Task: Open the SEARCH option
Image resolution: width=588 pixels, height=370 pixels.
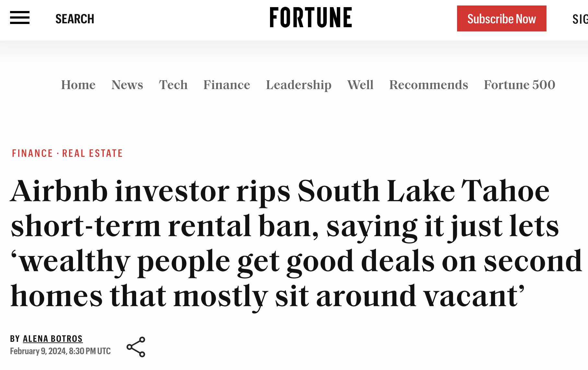Action: [x=75, y=19]
